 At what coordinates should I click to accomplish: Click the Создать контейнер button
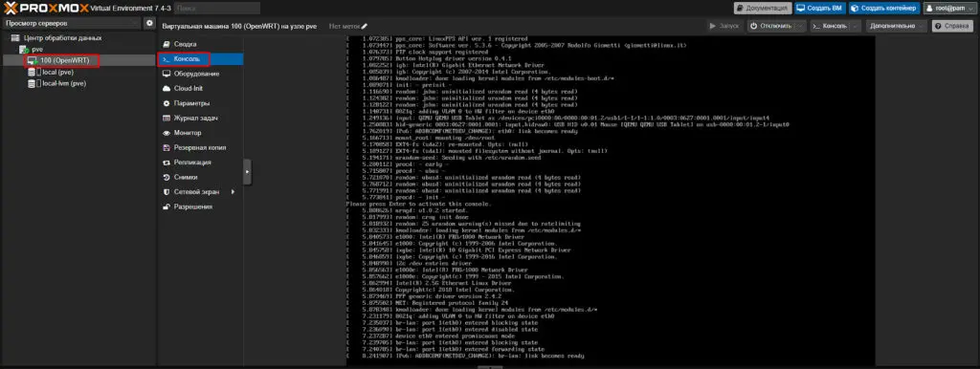click(883, 8)
